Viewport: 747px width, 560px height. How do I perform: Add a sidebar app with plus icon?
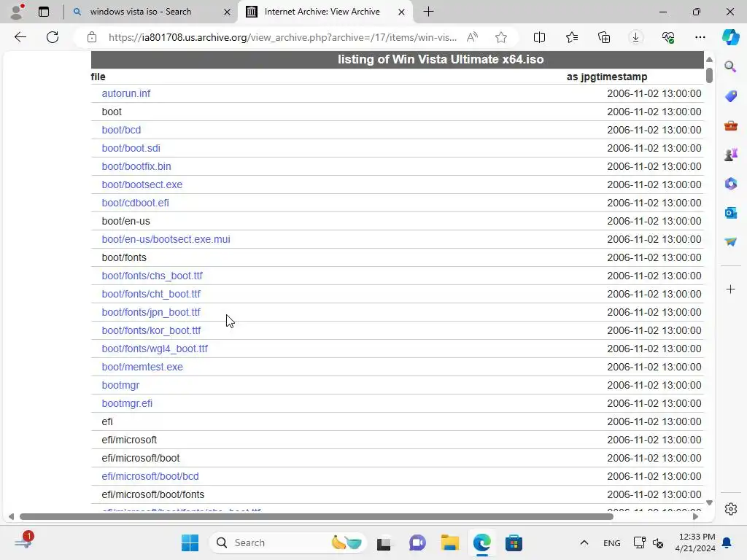730,289
